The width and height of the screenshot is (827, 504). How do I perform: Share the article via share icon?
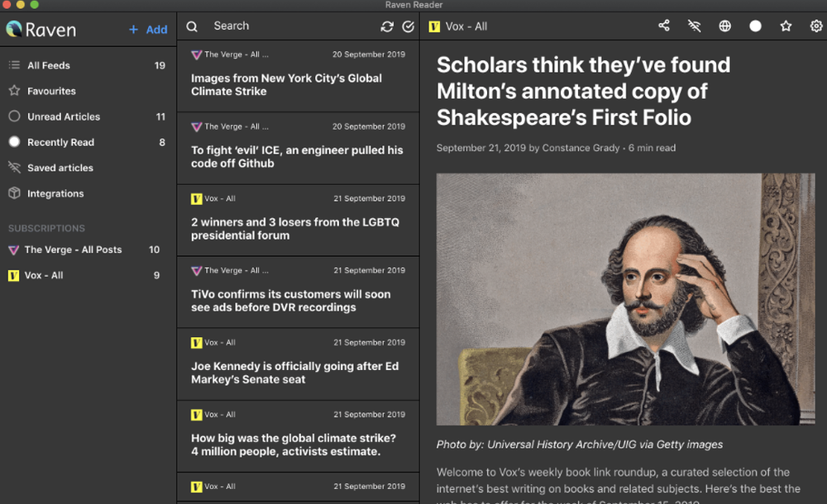click(664, 26)
